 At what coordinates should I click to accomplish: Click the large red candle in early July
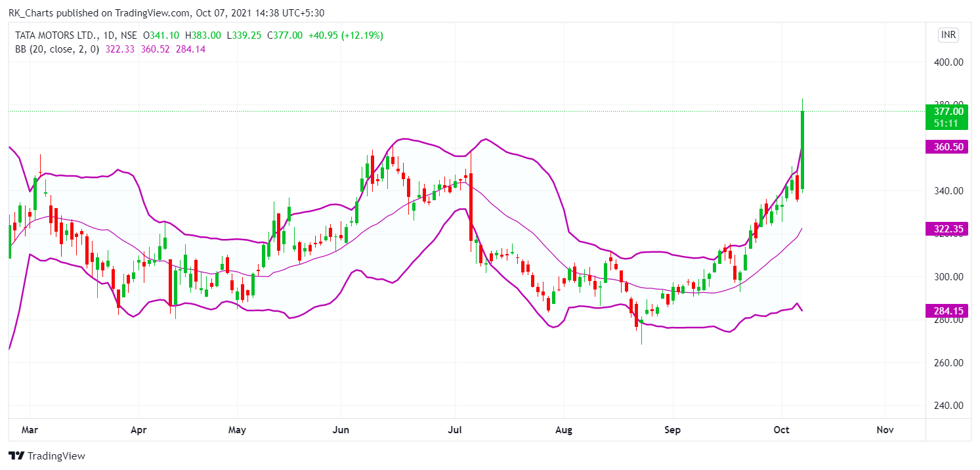tap(471, 207)
